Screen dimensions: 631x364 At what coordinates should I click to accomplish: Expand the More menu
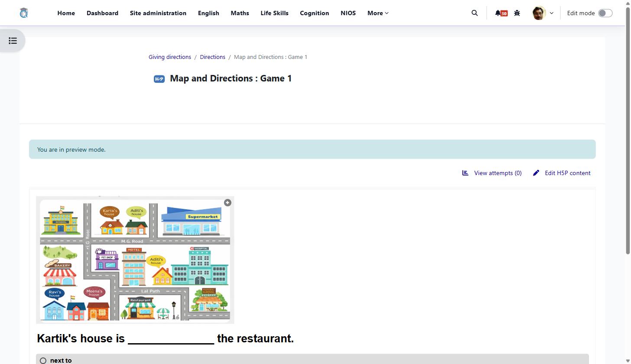(378, 13)
